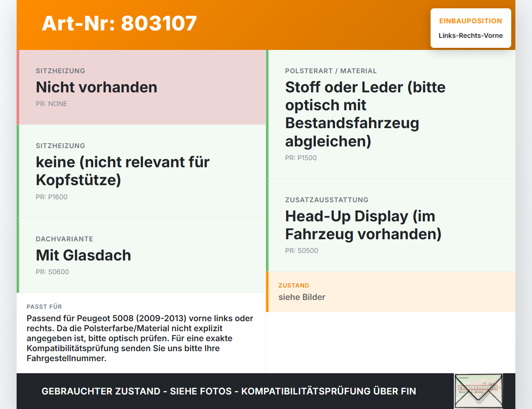Click the POLSTERART / MATERIAL label
532x409 pixels.
(x=331, y=71)
